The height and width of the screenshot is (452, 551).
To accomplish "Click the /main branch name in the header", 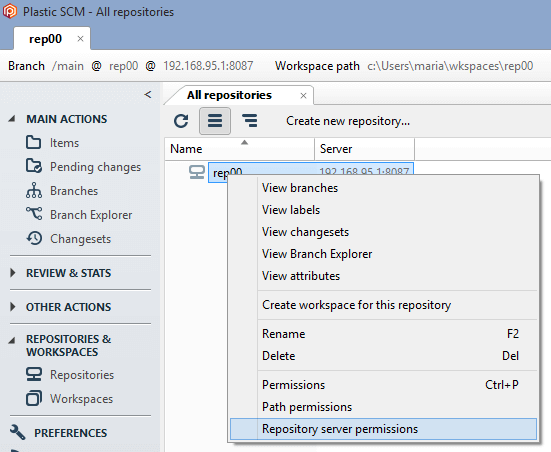I will click(x=68, y=66).
